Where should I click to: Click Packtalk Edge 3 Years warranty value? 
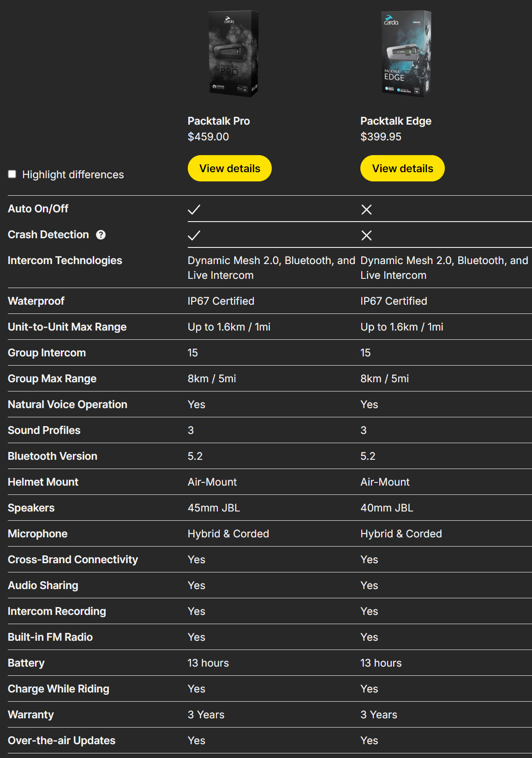click(x=379, y=715)
